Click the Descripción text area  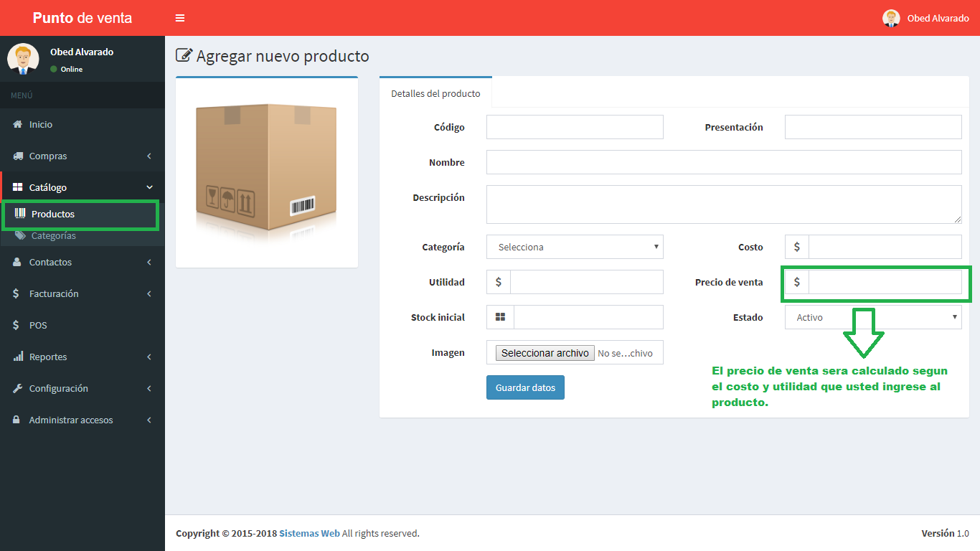pos(724,204)
